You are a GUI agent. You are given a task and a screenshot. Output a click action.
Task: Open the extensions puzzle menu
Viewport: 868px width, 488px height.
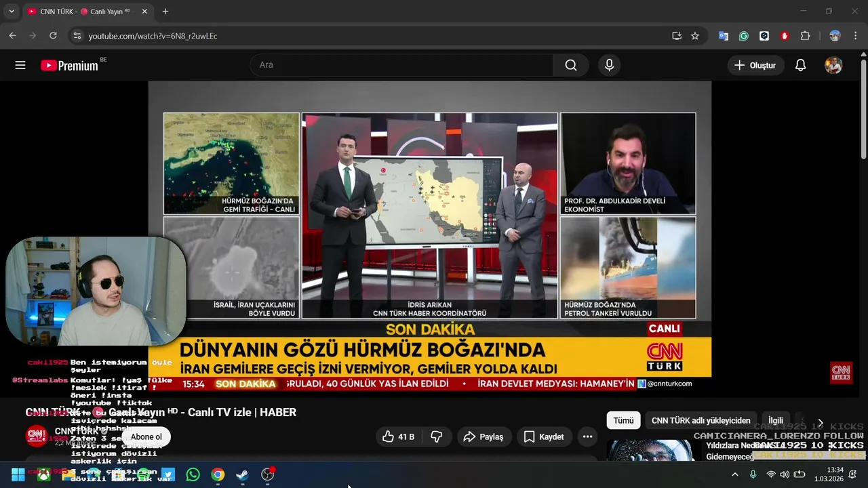click(805, 36)
